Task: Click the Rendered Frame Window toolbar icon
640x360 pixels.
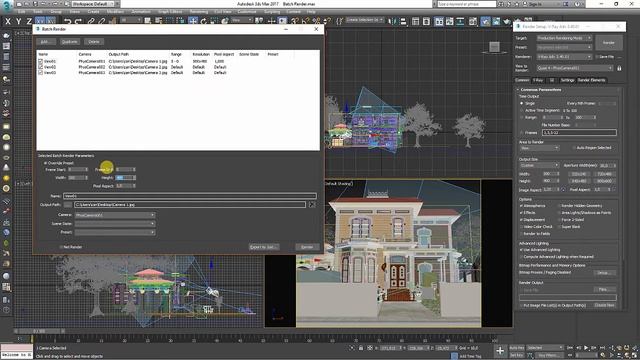Action: [496, 21]
